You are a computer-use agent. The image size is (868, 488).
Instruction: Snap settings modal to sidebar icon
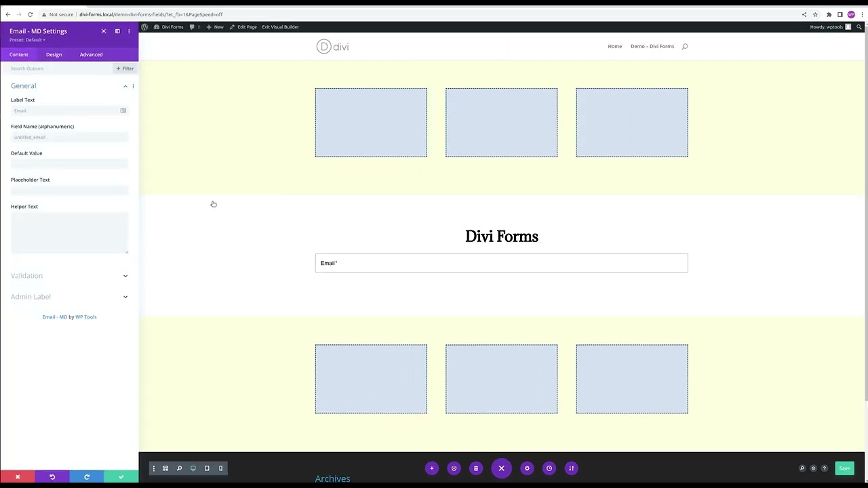pyautogui.click(x=117, y=31)
